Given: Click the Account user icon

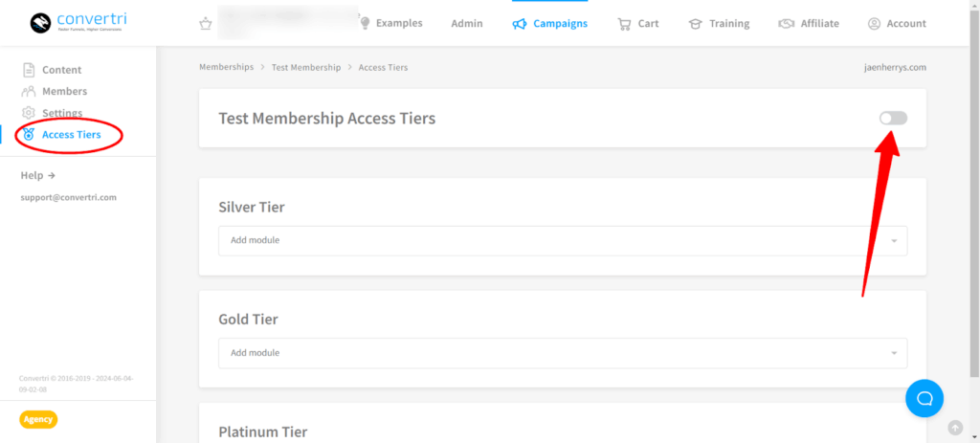Looking at the screenshot, I should (874, 24).
